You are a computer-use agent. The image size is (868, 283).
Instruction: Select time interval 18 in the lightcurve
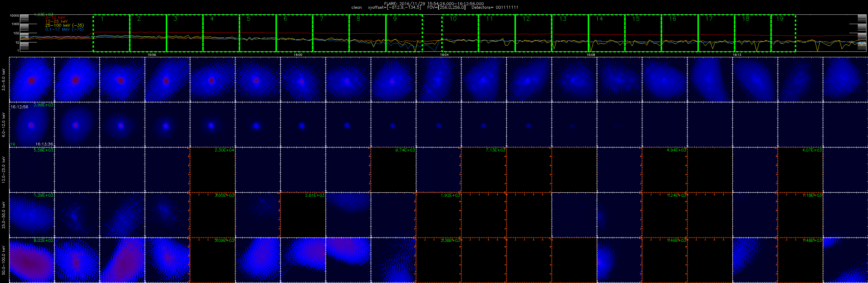click(x=753, y=33)
